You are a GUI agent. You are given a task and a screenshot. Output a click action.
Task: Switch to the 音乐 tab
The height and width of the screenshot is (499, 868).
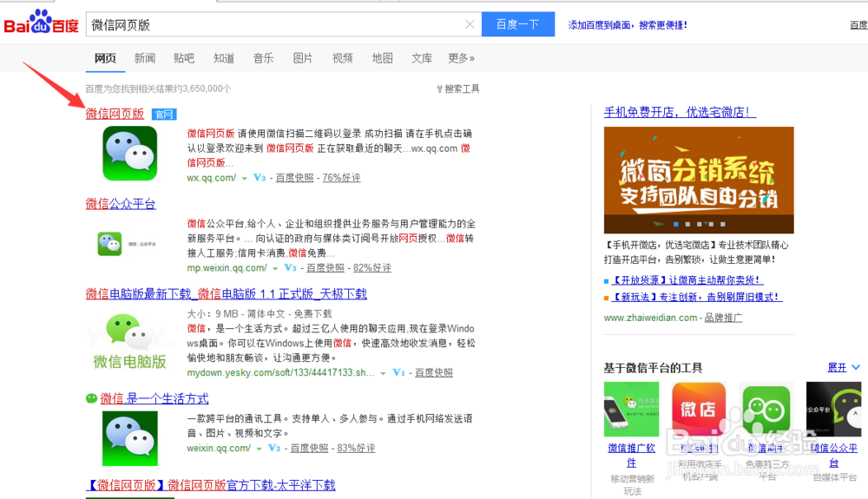point(264,58)
